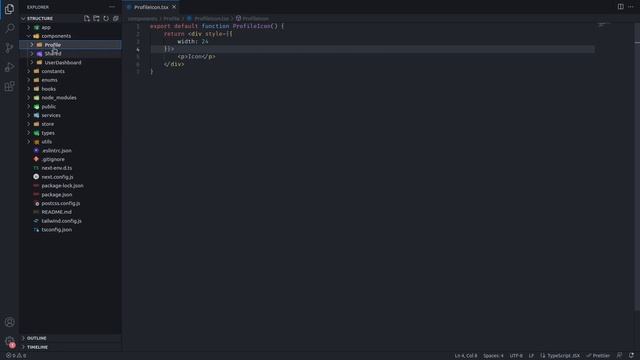Click the editor vertical scrollbar
This screenshot has height=360, width=640.
pos(637,167)
